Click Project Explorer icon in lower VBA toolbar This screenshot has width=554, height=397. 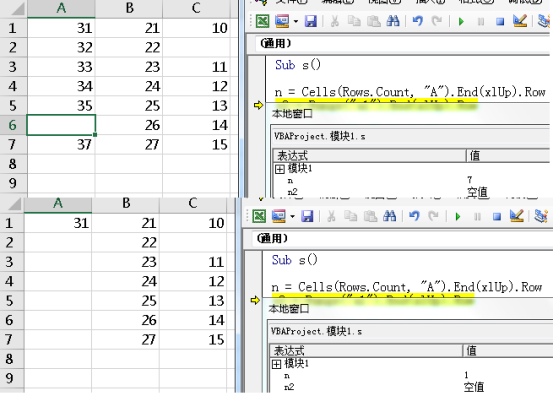541,216
